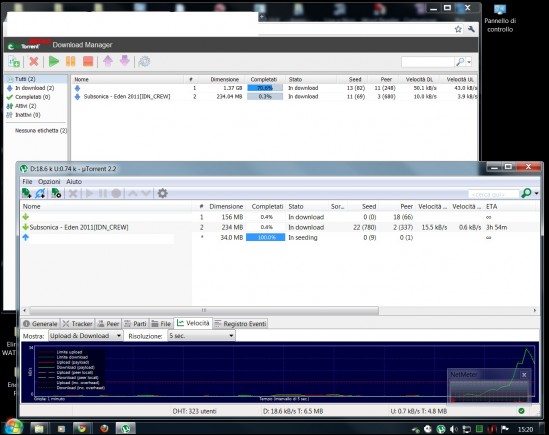Select Tutti (2) in Download Manager sidebar
Viewport: 549px width, 435px height.
tap(36, 79)
